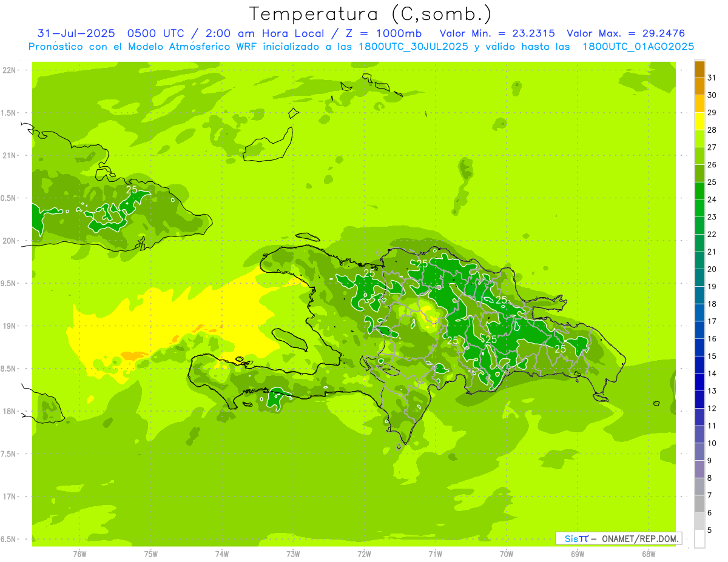Click the '69W' longitude label
This screenshot has height=562, width=728.
click(577, 554)
